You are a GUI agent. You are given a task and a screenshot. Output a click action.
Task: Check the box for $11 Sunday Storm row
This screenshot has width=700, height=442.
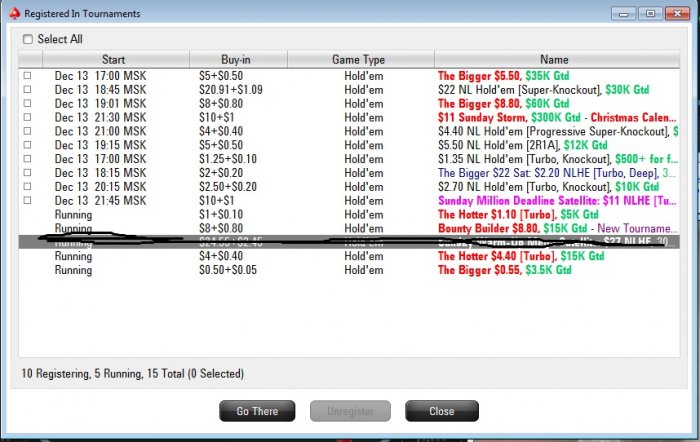(x=27, y=117)
